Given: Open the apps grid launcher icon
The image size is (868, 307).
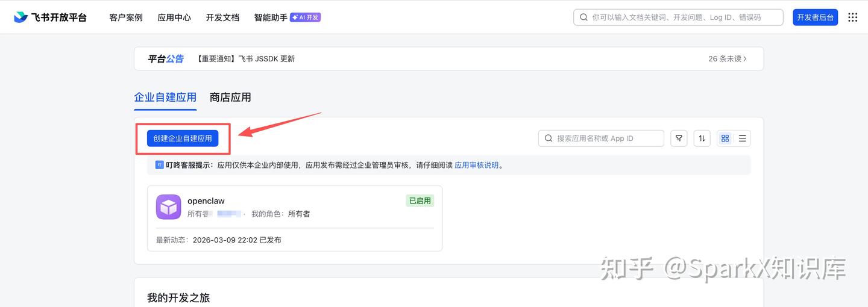Looking at the screenshot, I should click(x=852, y=17).
